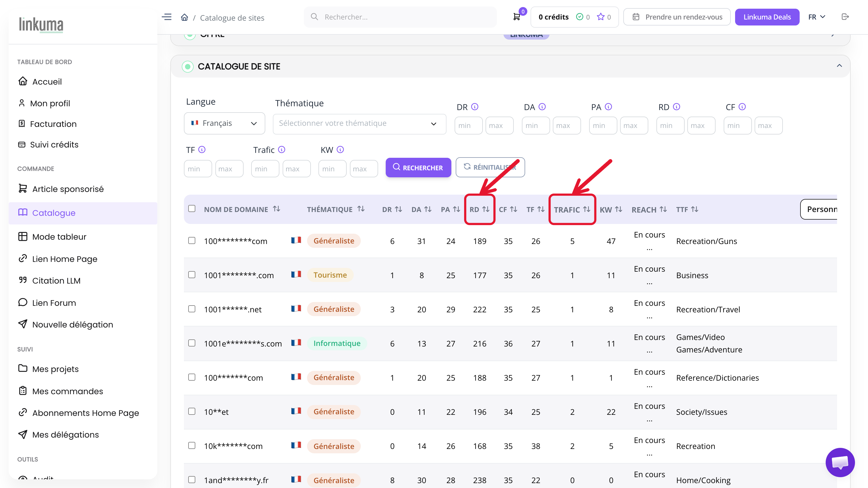Toggle the select-all header checkbox
The image size is (868, 488).
tap(192, 209)
